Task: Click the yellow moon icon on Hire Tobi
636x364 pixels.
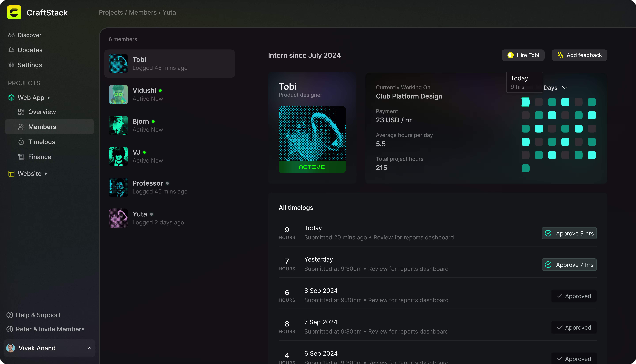Action: [510, 55]
